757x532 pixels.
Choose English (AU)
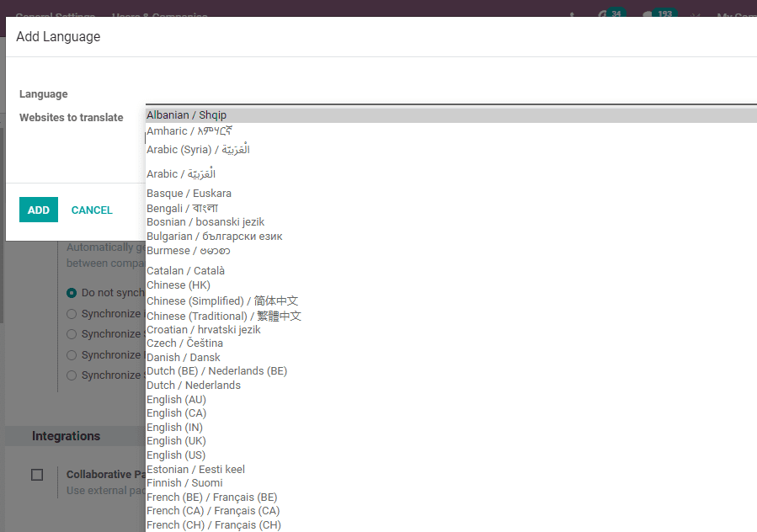[451, 400]
